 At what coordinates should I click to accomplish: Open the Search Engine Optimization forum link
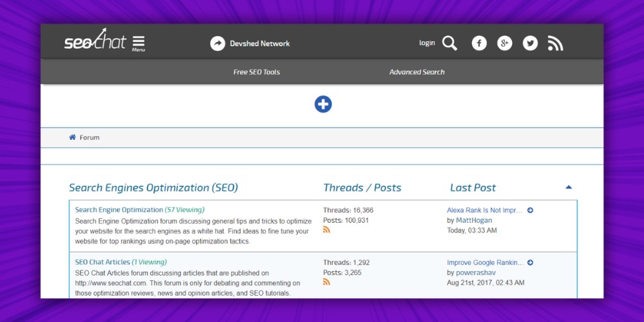pyautogui.click(x=119, y=210)
